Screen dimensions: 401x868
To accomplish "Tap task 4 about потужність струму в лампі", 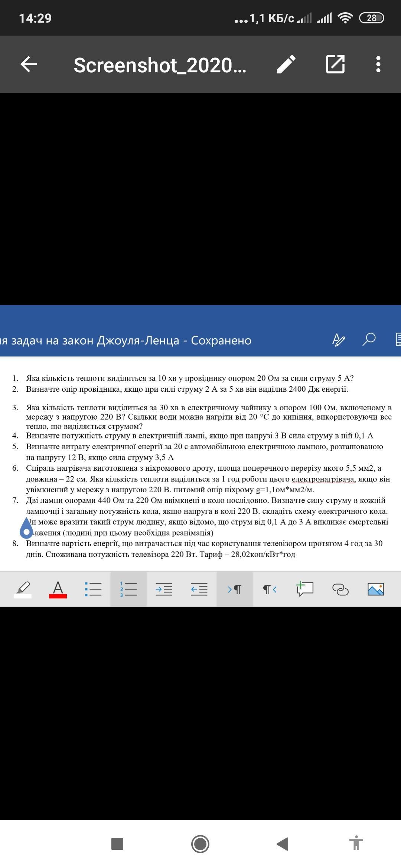I will [x=199, y=436].
